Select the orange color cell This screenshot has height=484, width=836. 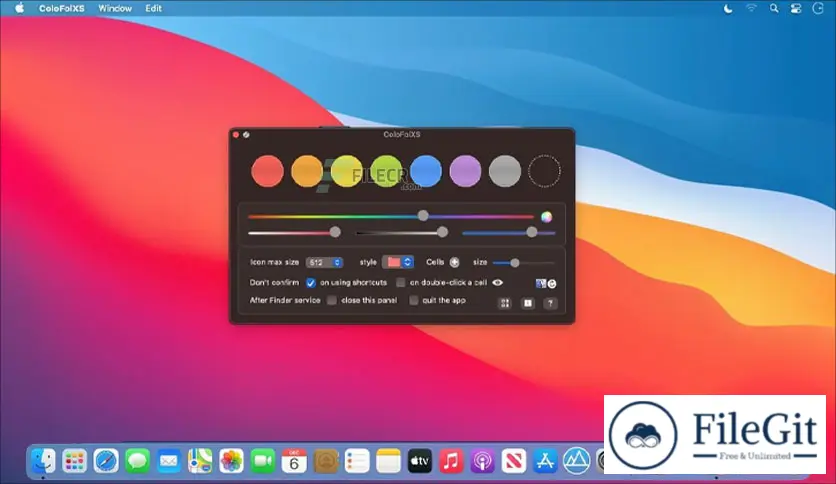tap(307, 171)
